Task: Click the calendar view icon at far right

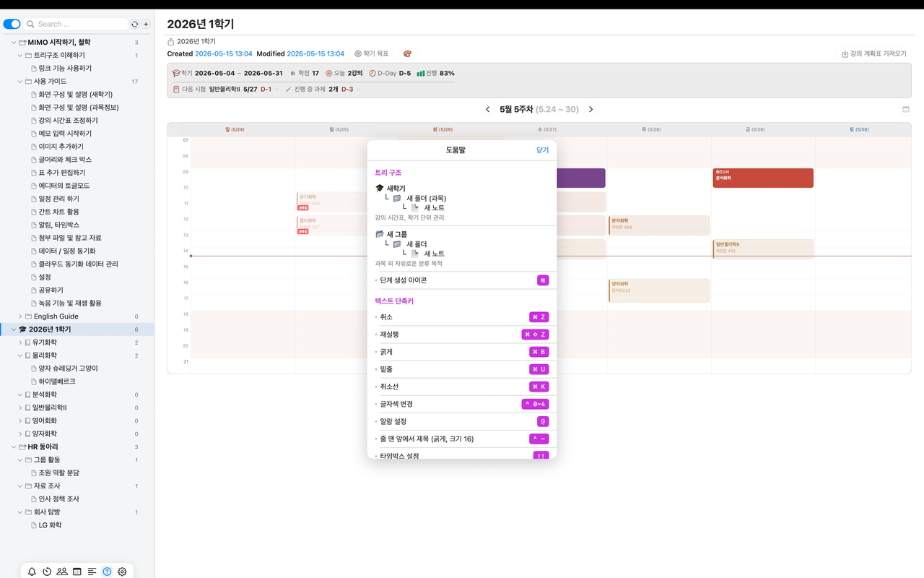Action: click(x=906, y=110)
